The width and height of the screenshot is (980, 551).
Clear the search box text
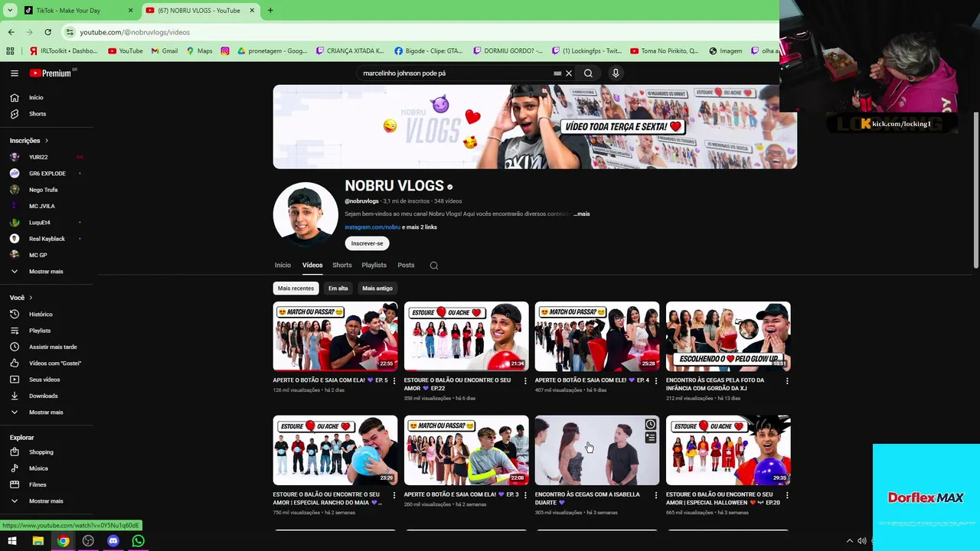569,73
